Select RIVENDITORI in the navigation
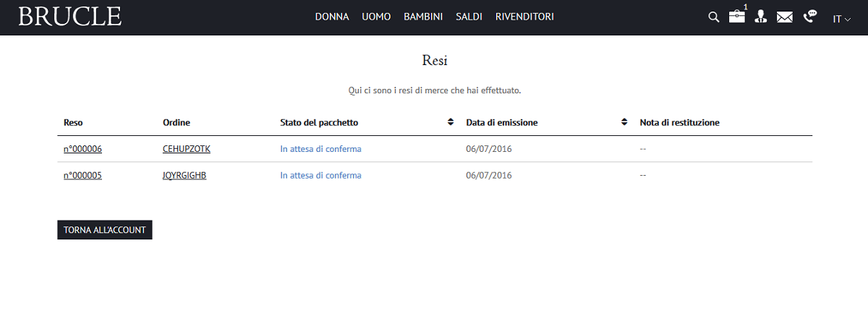The width and height of the screenshot is (868, 311). (524, 17)
